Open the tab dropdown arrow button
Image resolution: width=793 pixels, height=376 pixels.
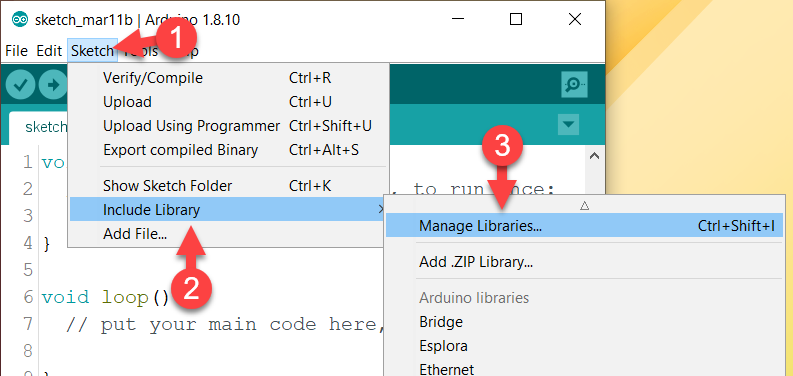(568, 124)
